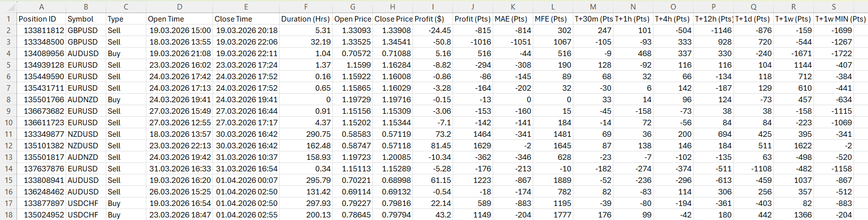Click the "Open Time" header cell

click(179, 19)
